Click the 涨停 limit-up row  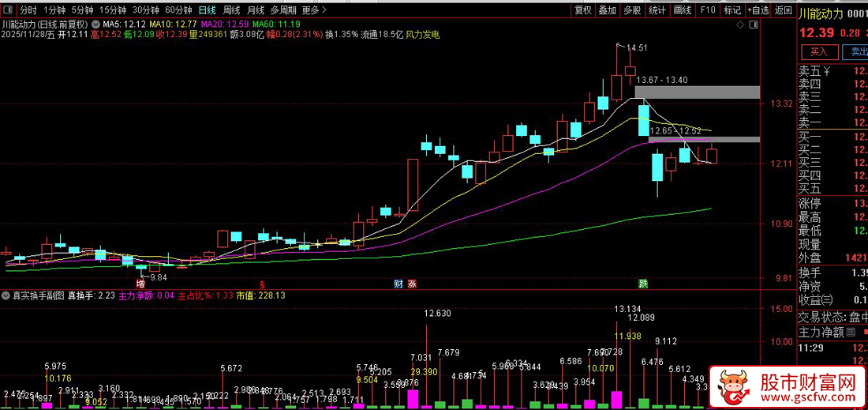tap(832, 203)
